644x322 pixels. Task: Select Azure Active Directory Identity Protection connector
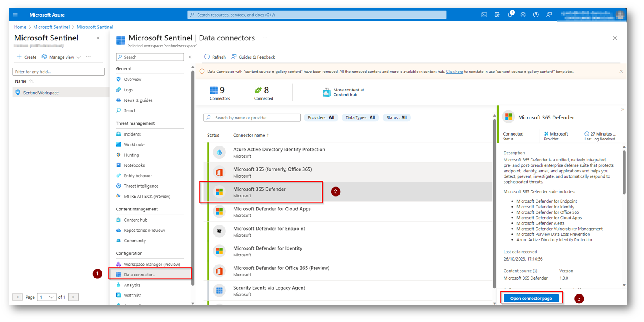350,153
